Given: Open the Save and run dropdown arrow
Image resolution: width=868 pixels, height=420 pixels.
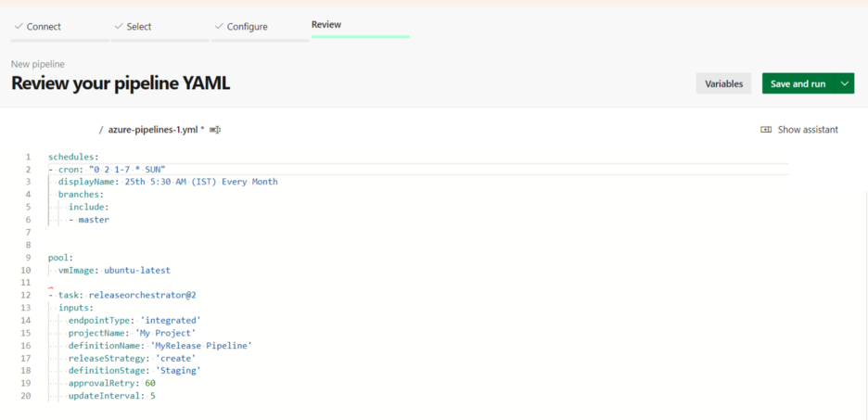Looking at the screenshot, I should [x=844, y=83].
